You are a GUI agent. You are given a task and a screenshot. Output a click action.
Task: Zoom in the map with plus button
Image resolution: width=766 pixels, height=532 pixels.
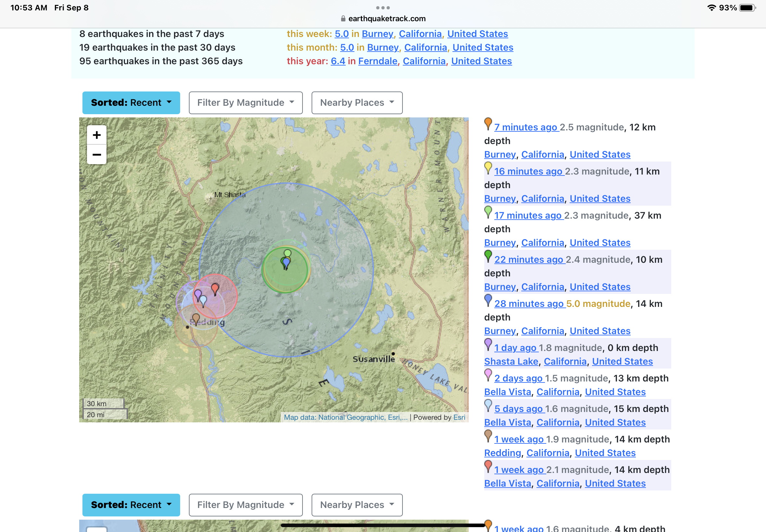coord(97,135)
